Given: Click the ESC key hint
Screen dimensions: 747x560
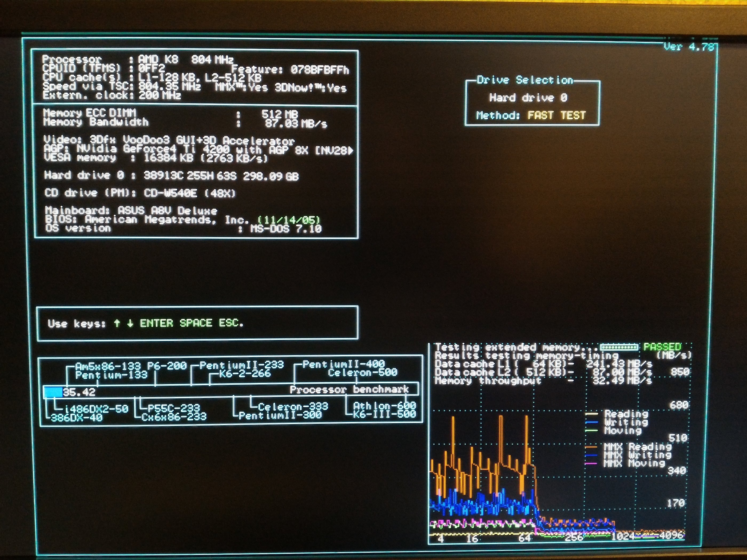Looking at the screenshot, I should [x=231, y=323].
